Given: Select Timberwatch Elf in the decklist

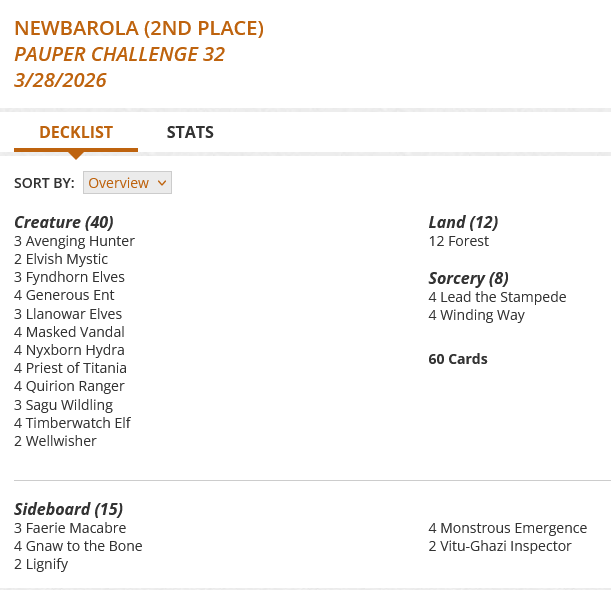Looking at the screenshot, I should [x=78, y=423].
